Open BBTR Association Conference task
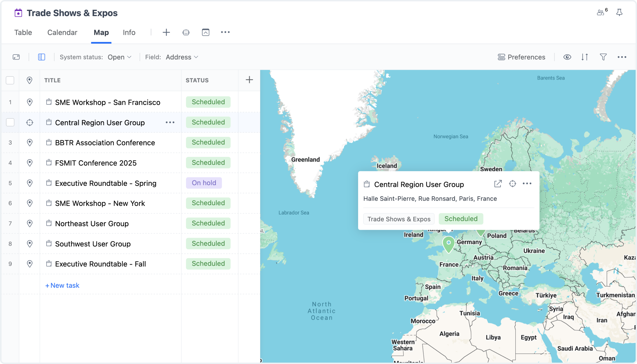Screen dimensions: 637x364 click(x=105, y=143)
